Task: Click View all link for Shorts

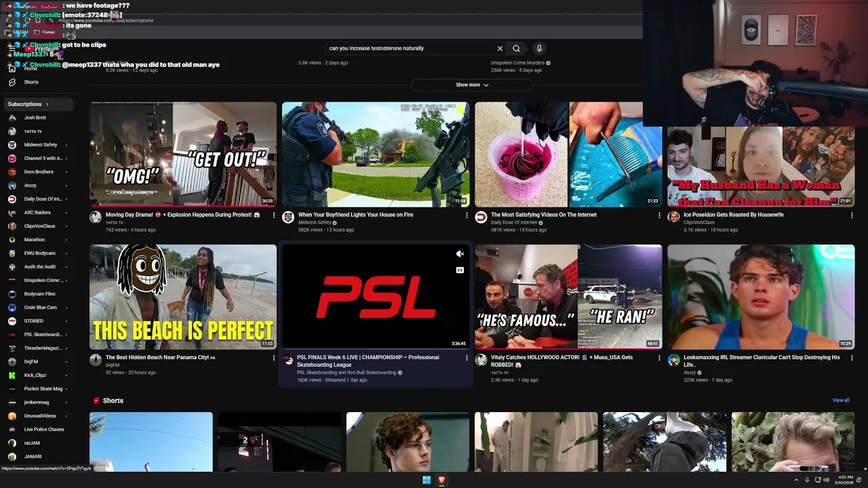Action: (841, 401)
